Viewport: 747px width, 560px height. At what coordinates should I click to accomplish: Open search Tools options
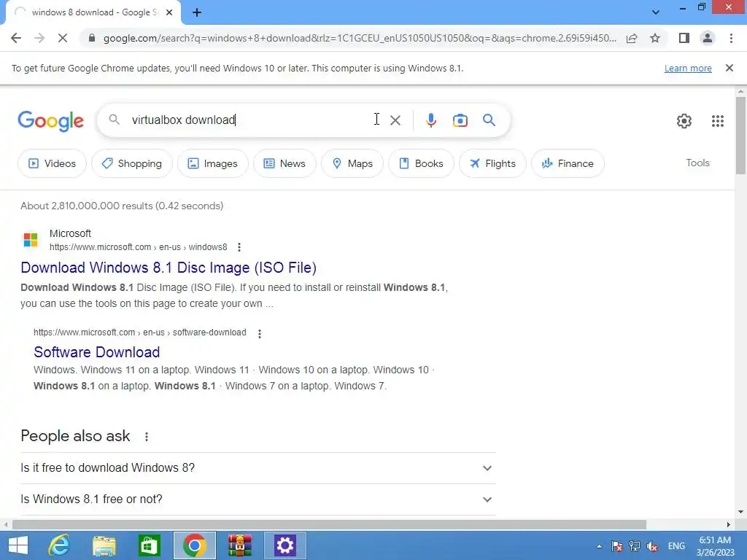coord(697,163)
